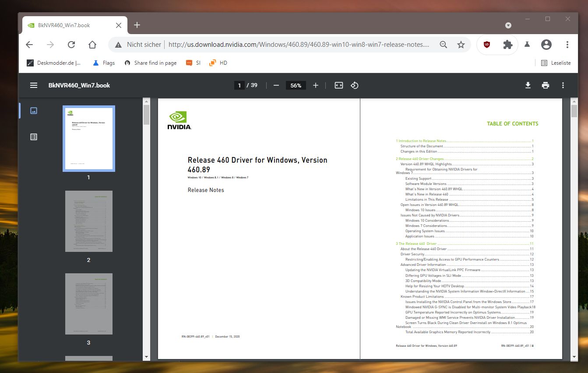Open the Deskmodder.de bookmark

point(54,63)
